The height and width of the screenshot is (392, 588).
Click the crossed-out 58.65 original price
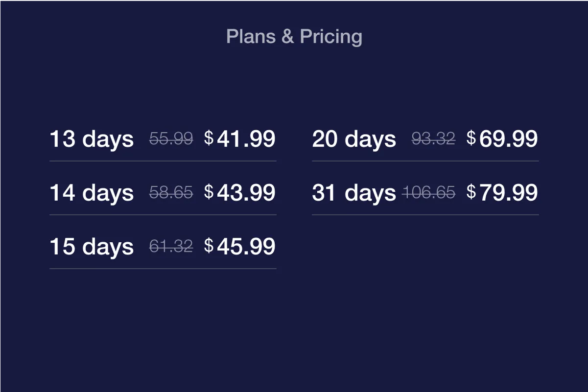(171, 193)
